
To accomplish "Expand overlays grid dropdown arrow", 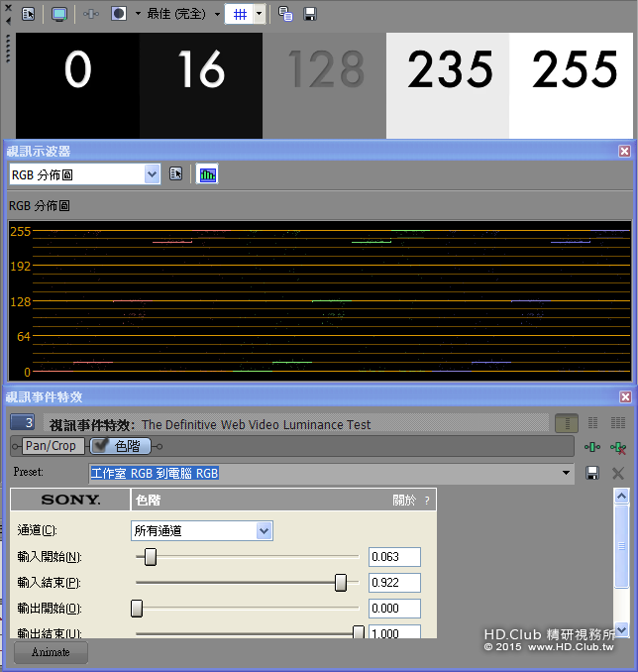I will point(260,14).
